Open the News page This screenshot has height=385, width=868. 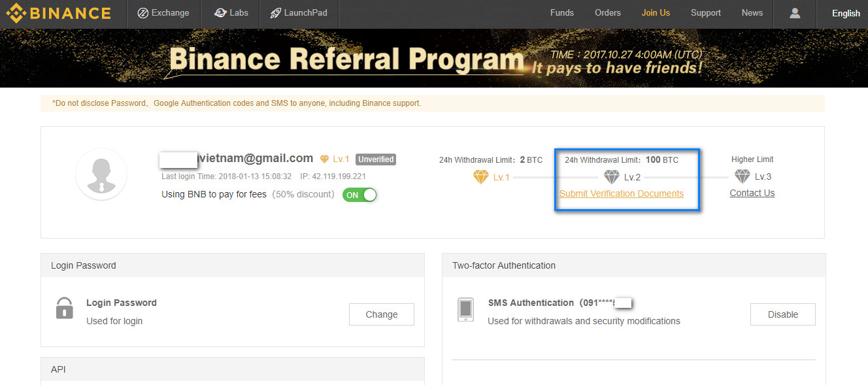point(752,13)
